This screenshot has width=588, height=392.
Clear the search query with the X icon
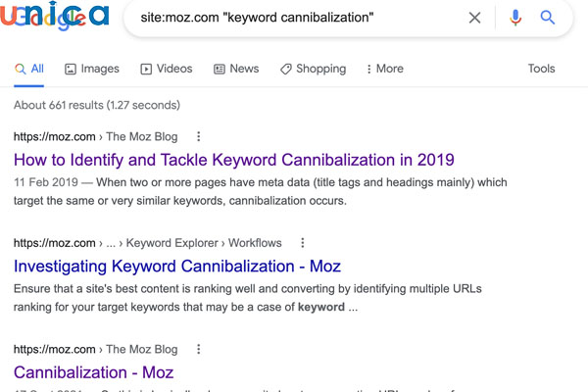pos(475,18)
